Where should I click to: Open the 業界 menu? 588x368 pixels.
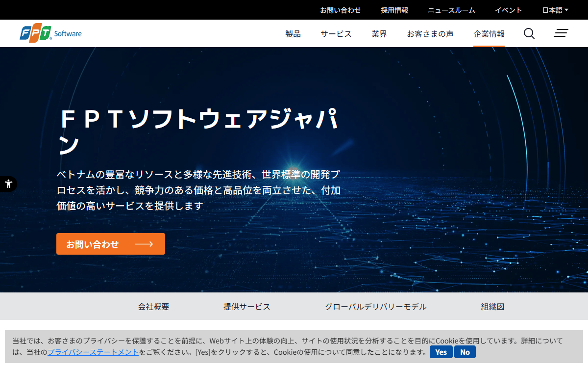tap(379, 34)
